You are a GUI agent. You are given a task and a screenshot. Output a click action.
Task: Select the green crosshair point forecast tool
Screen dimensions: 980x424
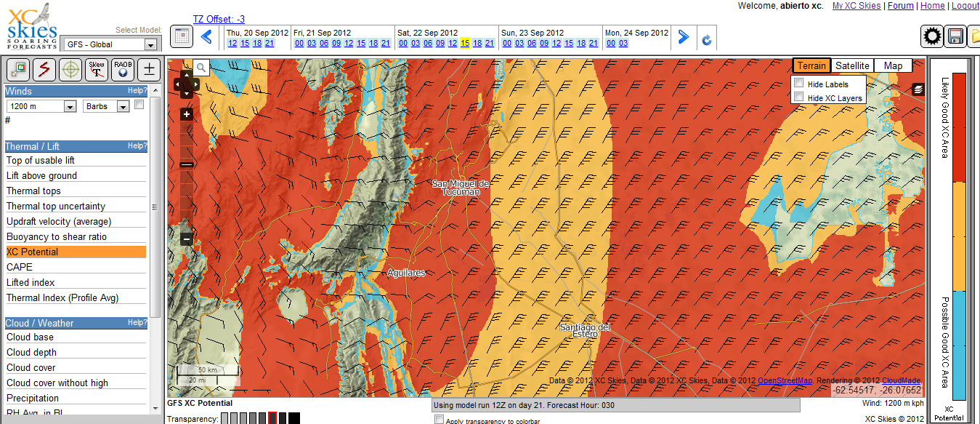click(x=70, y=70)
